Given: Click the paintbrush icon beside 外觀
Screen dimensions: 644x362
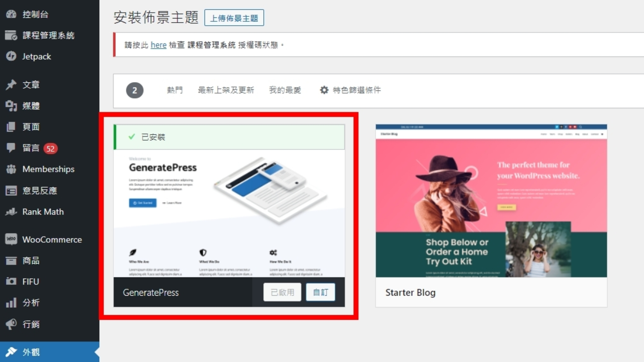Looking at the screenshot, I should (x=11, y=352).
